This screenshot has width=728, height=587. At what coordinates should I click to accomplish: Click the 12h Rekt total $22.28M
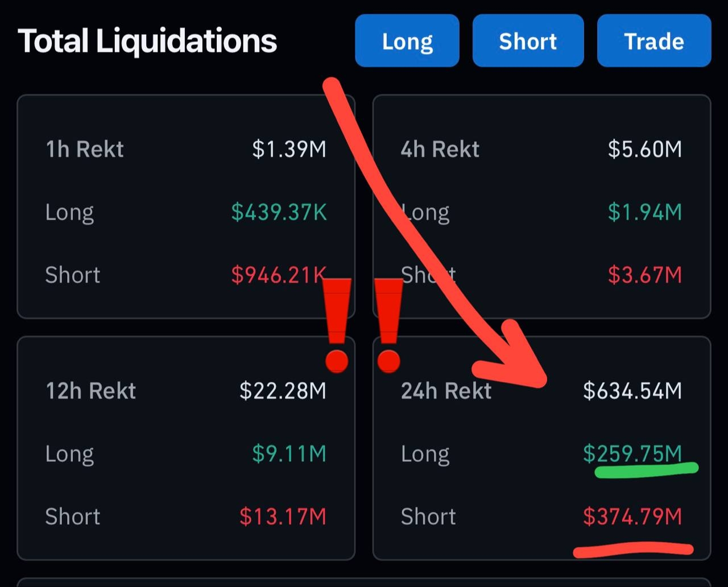coord(283,391)
